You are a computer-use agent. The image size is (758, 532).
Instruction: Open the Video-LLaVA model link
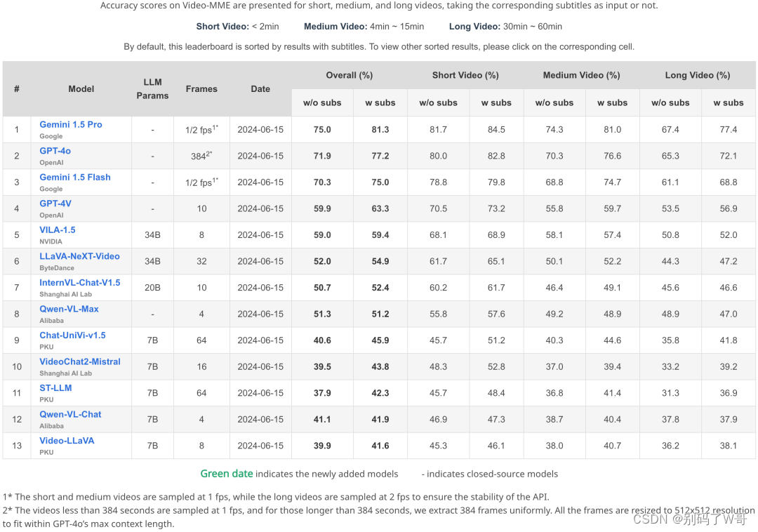pos(67,440)
